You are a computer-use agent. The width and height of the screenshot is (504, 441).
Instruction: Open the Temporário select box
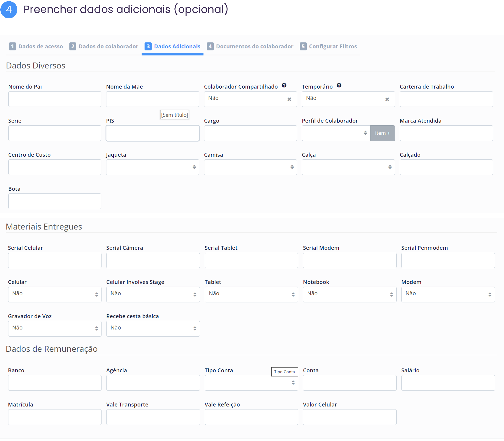(x=348, y=99)
